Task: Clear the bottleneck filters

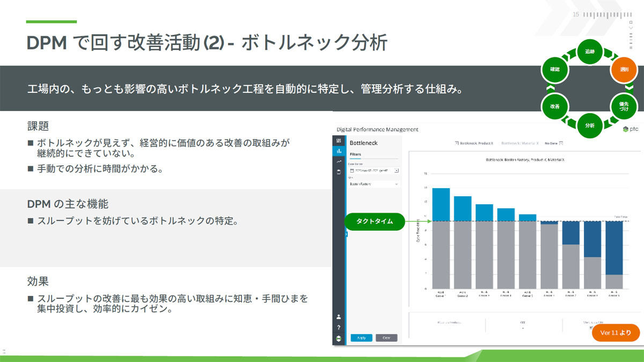Action: (386, 338)
